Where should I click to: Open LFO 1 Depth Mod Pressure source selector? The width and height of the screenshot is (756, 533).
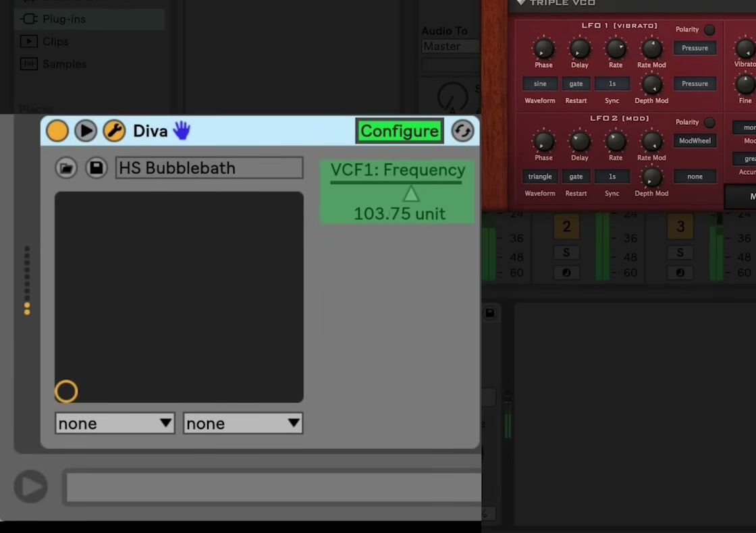[695, 84]
